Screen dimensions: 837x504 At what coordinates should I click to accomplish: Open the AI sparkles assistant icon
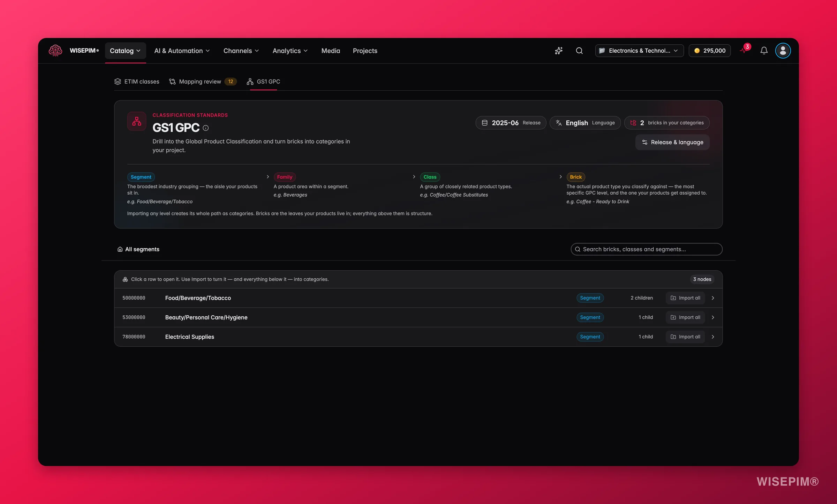(x=559, y=51)
